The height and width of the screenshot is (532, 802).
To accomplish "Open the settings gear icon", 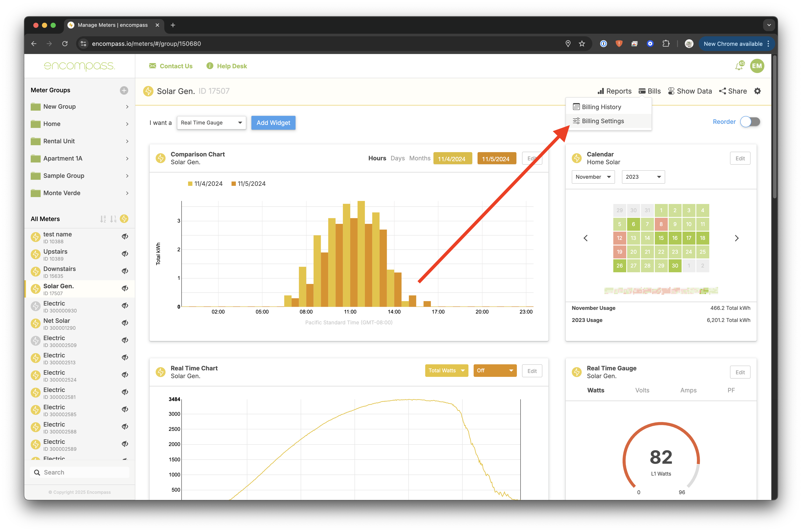I will tap(757, 91).
